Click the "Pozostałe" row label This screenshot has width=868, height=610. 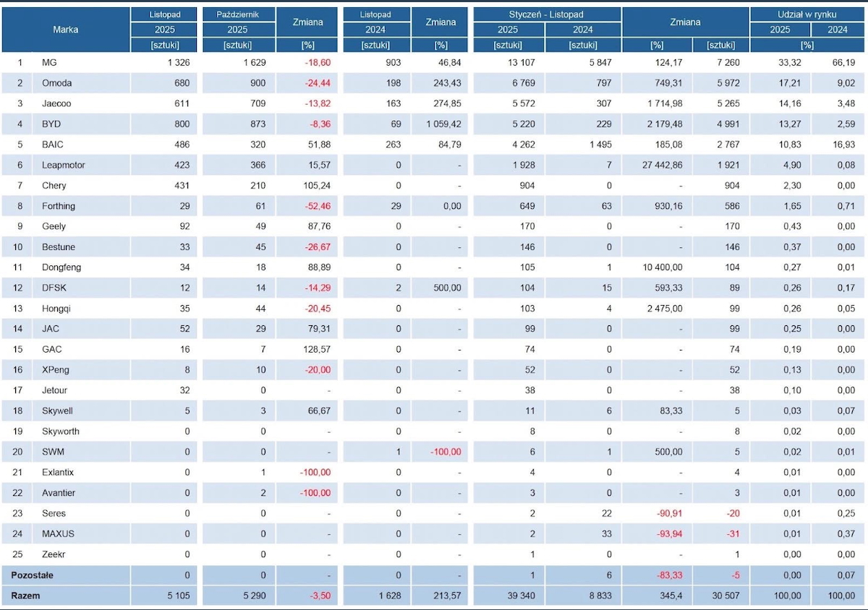click(32, 576)
